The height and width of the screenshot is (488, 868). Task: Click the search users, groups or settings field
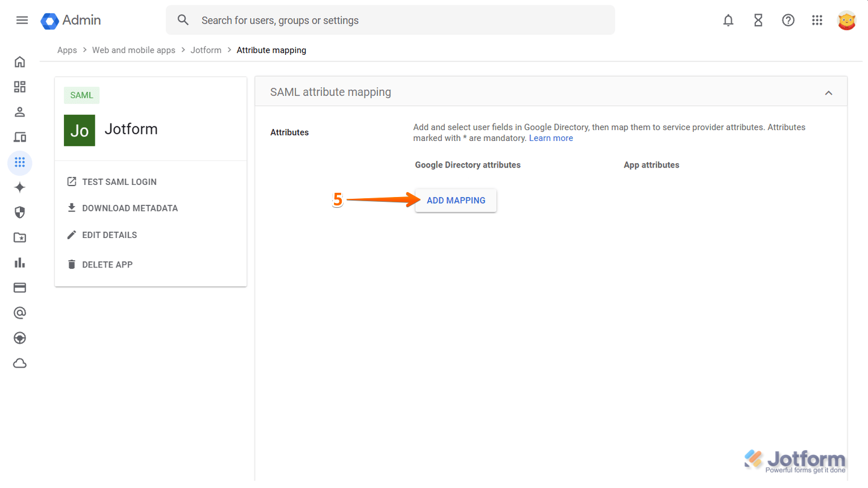tap(398, 20)
